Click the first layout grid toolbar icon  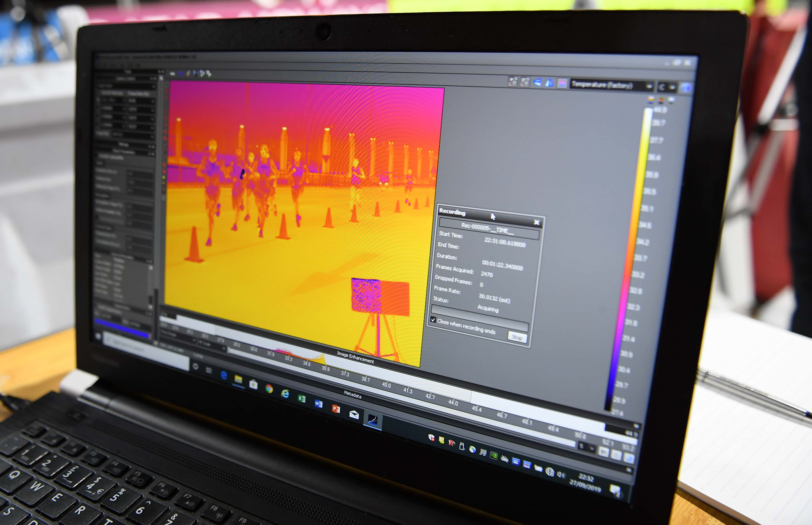click(x=513, y=81)
